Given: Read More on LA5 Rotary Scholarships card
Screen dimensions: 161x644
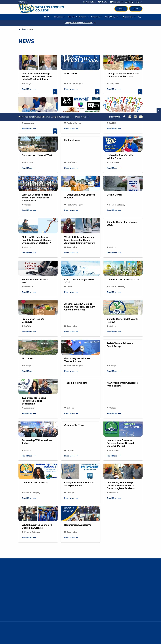Looking at the screenshot, I should [x=114, y=498].
